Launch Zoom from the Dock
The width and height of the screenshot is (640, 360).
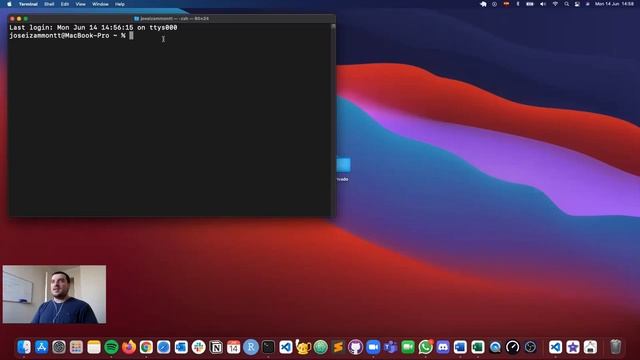373,347
